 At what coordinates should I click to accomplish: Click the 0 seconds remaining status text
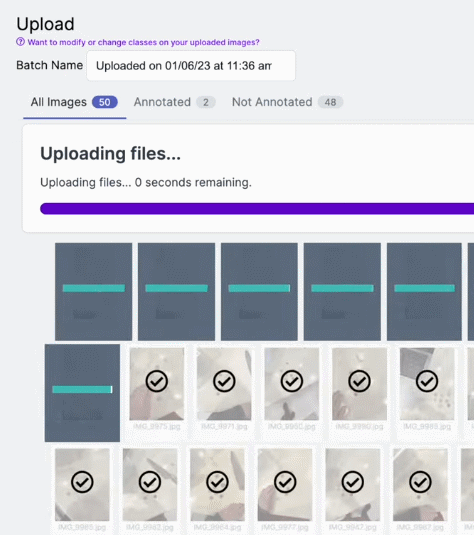146,183
